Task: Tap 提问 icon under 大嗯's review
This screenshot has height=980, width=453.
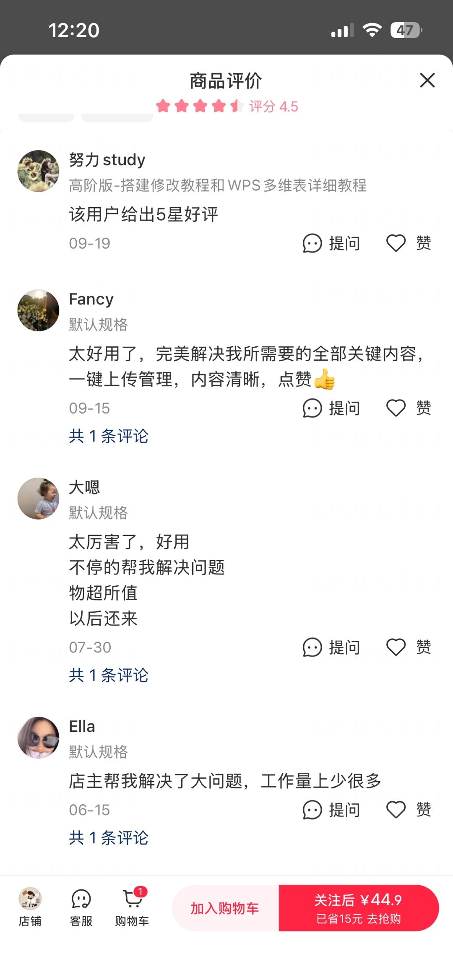Action: (312, 647)
